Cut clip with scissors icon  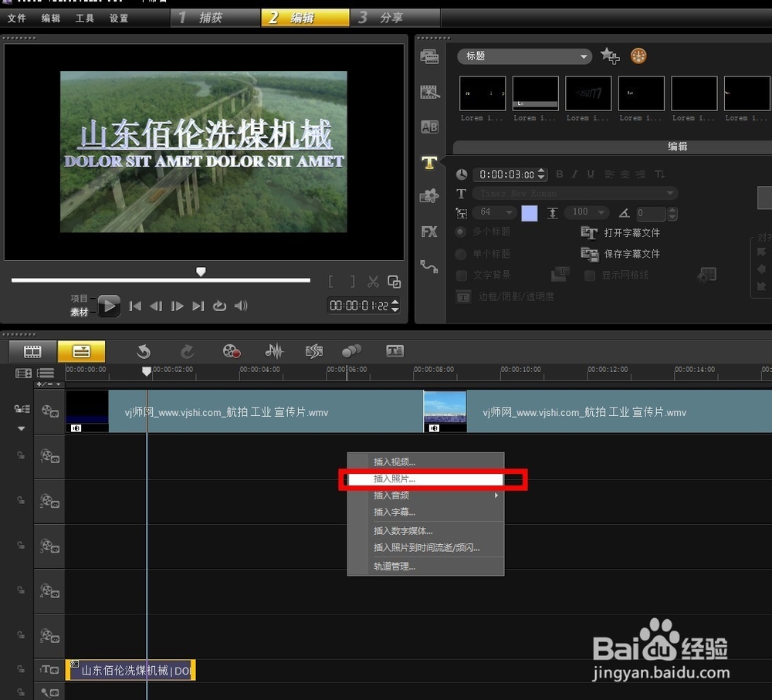point(373,282)
